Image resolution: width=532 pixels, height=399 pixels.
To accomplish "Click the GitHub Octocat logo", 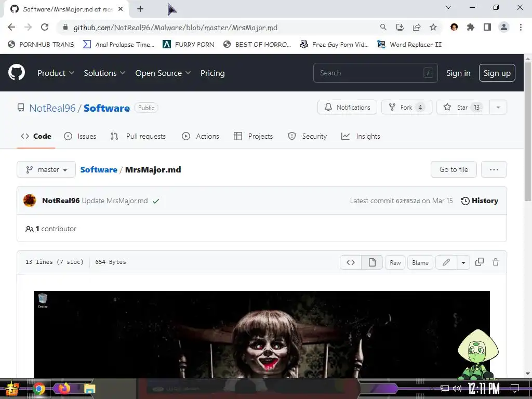I will coord(16,72).
